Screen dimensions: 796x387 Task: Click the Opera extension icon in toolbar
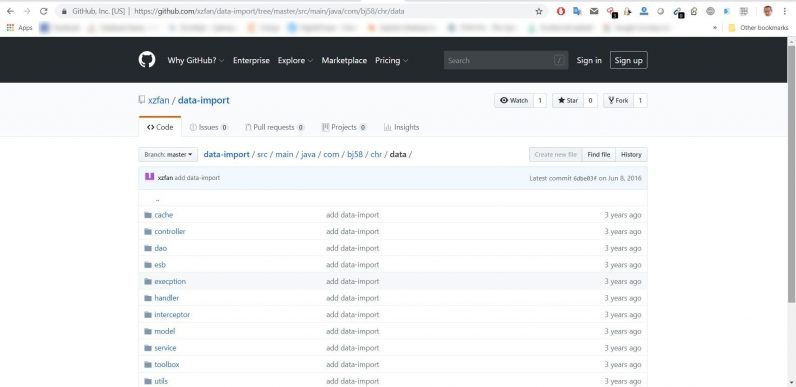[560, 11]
